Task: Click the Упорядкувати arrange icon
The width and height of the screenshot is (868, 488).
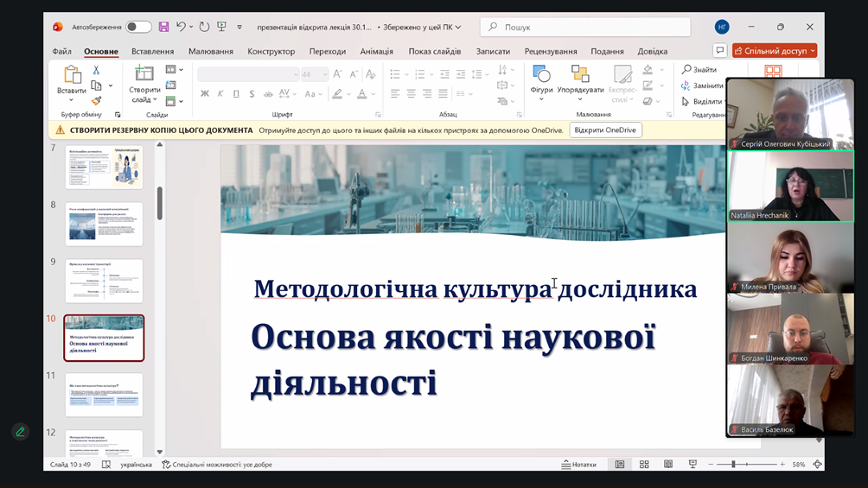Action: point(580,82)
